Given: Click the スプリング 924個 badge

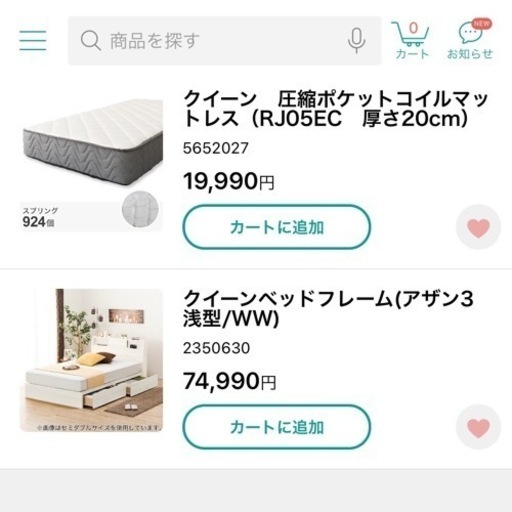Looking at the screenshot, I should (x=40, y=218).
